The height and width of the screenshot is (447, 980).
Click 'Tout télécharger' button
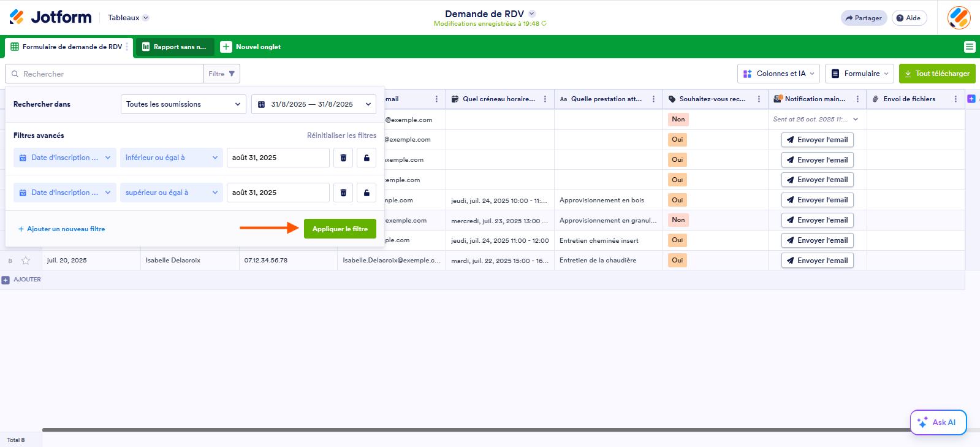(937, 74)
